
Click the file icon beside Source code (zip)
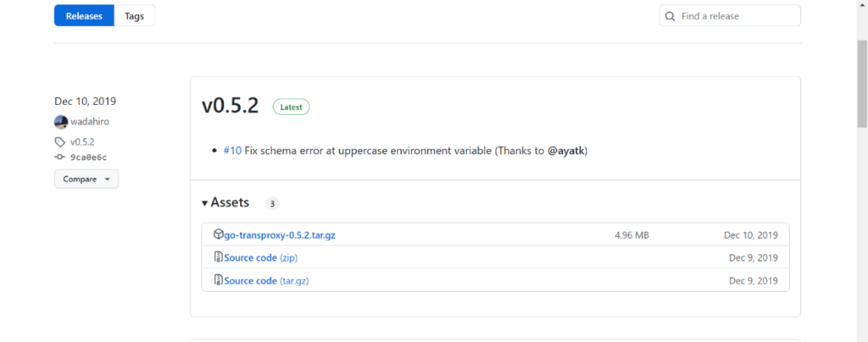coord(218,257)
